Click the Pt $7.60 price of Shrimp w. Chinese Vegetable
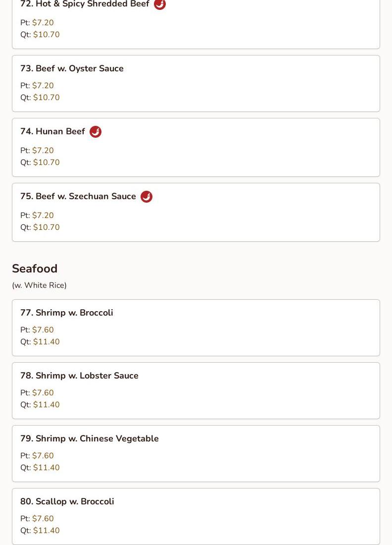The height and width of the screenshot is (545, 392). (x=43, y=456)
